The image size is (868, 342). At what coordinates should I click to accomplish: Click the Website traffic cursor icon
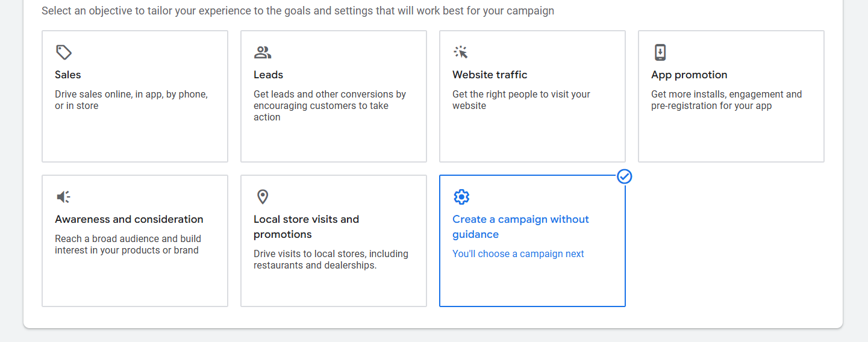461,52
